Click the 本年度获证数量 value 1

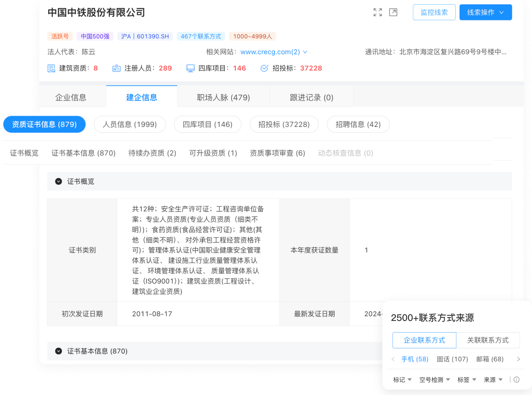pos(366,250)
